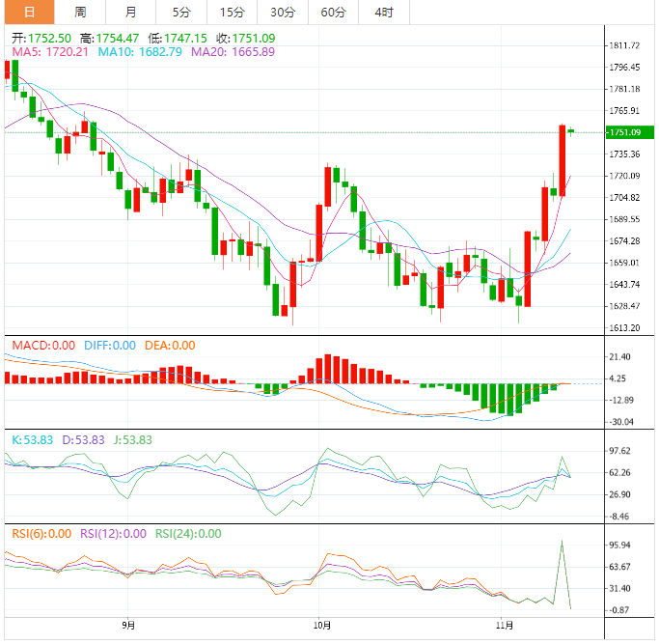Click the 10月 date axis label
This screenshot has width=659, height=644.
pyautogui.click(x=322, y=626)
